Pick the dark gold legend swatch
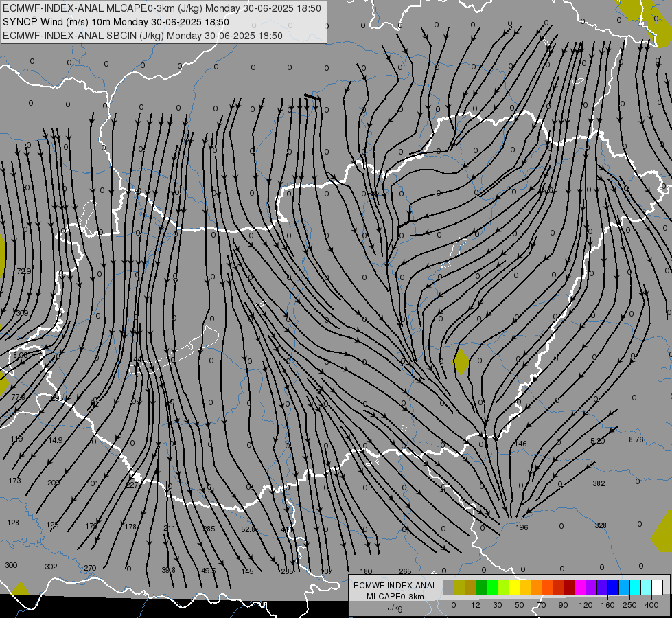Image resolution: width=672 pixels, height=618 pixels. coord(471,587)
